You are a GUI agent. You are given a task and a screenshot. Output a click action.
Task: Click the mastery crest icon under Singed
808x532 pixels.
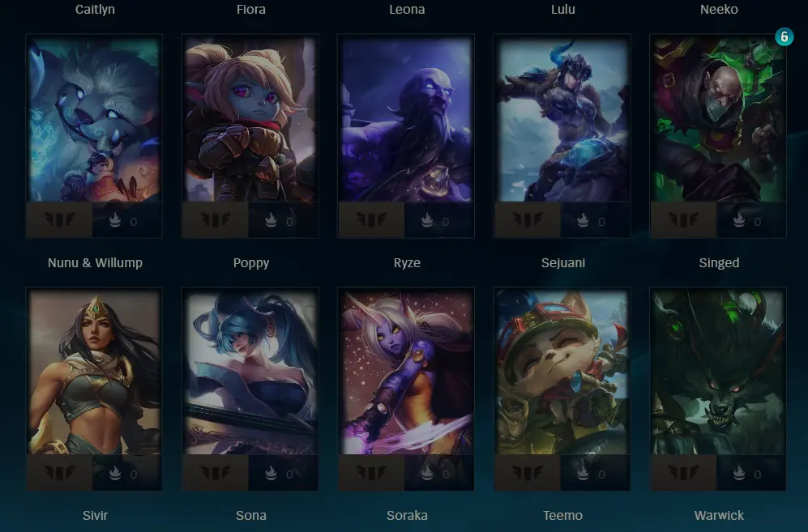[684, 219]
